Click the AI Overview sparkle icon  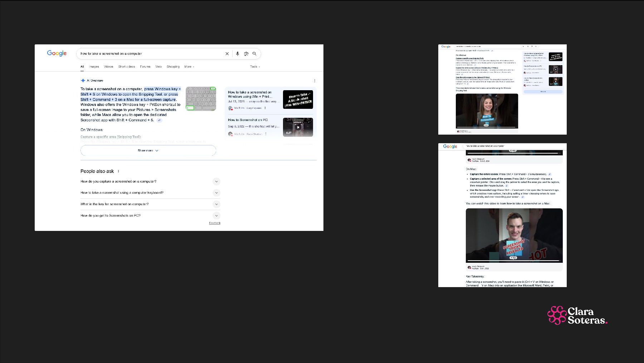click(83, 81)
